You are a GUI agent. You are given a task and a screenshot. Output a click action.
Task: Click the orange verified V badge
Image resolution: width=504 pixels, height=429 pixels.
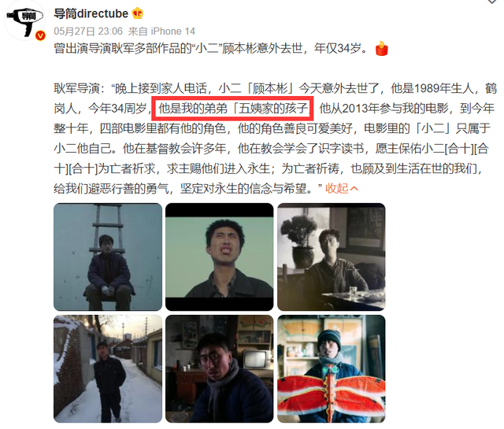point(40,35)
